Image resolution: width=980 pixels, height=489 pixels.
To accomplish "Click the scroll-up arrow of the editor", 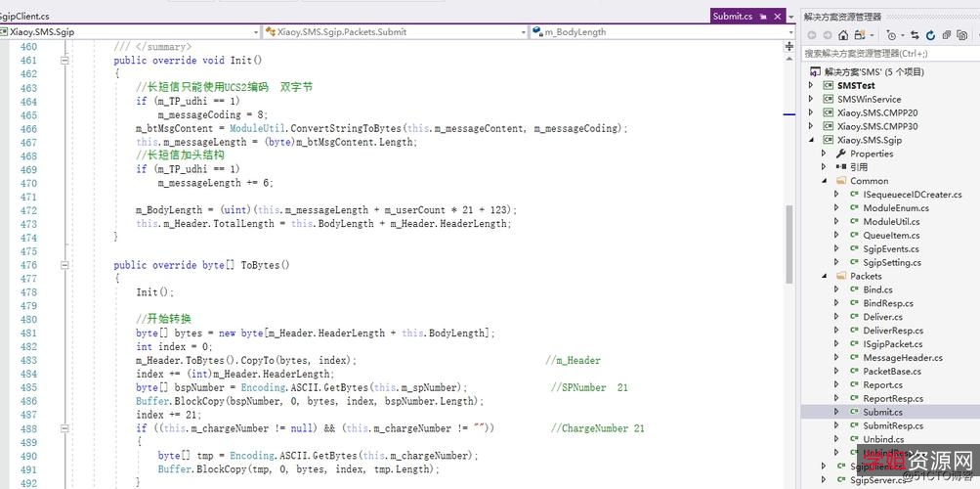I will coord(788,57).
